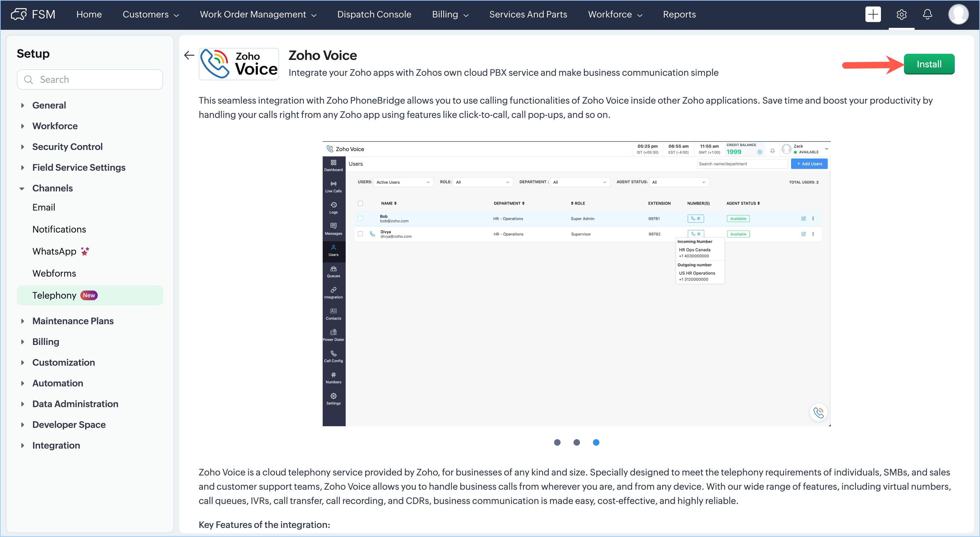Collapse the Channels section
Screen dimensions: 980x537
click(x=22, y=189)
